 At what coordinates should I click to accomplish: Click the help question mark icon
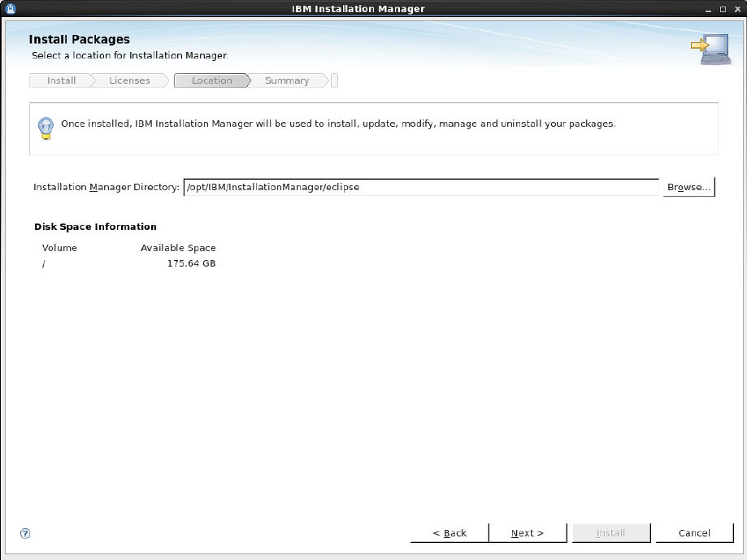(x=25, y=533)
